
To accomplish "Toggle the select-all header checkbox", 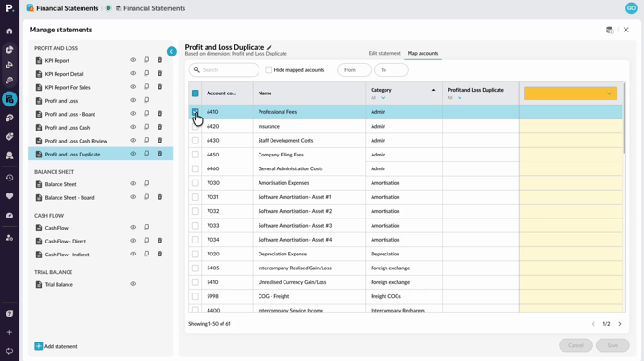I will [196, 93].
